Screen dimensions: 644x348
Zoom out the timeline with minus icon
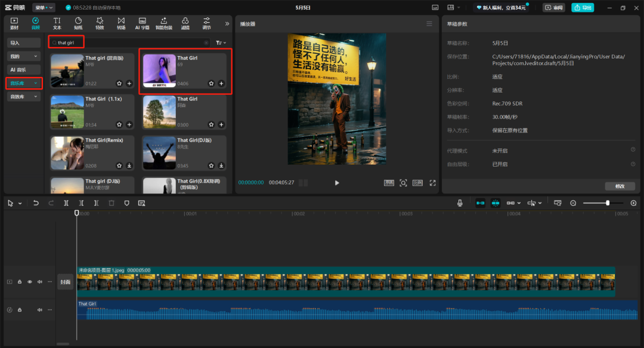pyautogui.click(x=573, y=203)
